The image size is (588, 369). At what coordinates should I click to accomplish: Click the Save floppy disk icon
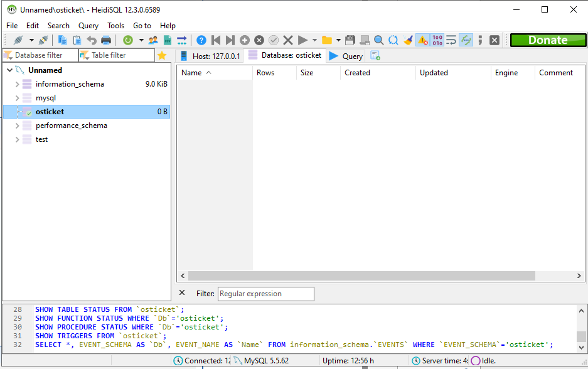[x=350, y=40]
